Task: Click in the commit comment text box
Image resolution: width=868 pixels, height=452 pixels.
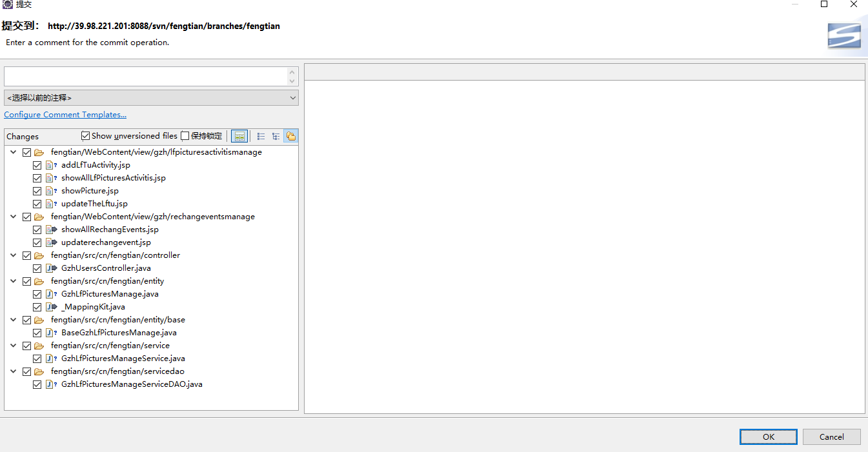Action: (x=145, y=76)
